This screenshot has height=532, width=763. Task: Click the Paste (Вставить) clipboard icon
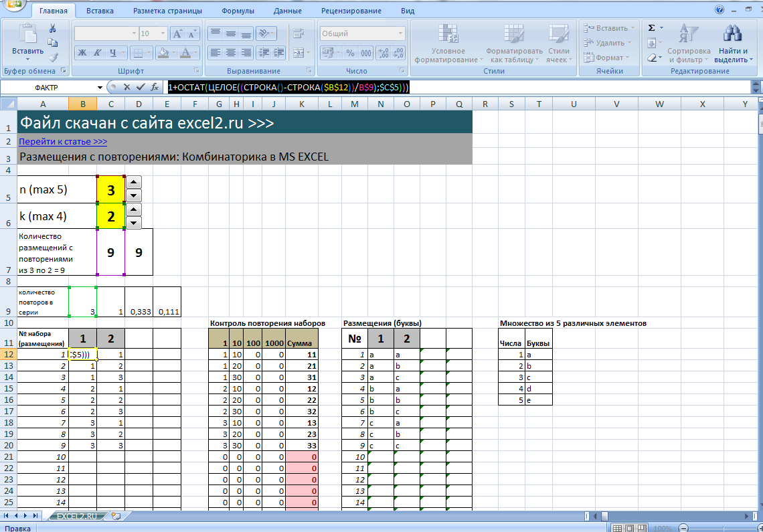pos(27,35)
